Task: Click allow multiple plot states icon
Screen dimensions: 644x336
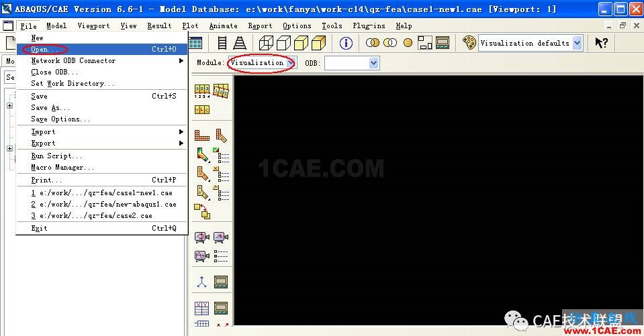Action: (202, 211)
